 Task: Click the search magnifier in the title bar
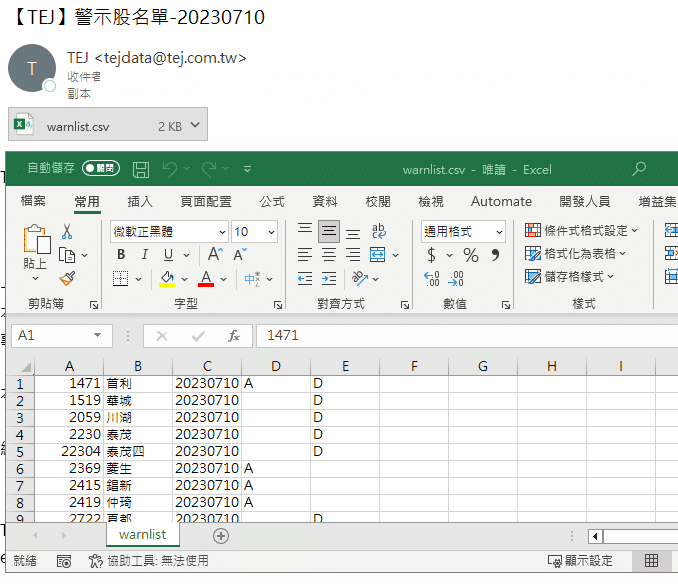tap(639, 169)
